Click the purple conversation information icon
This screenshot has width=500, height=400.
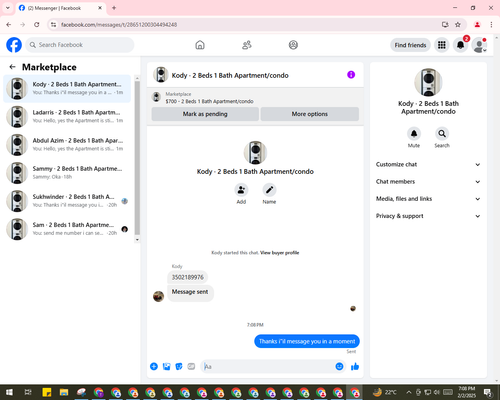(x=351, y=75)
